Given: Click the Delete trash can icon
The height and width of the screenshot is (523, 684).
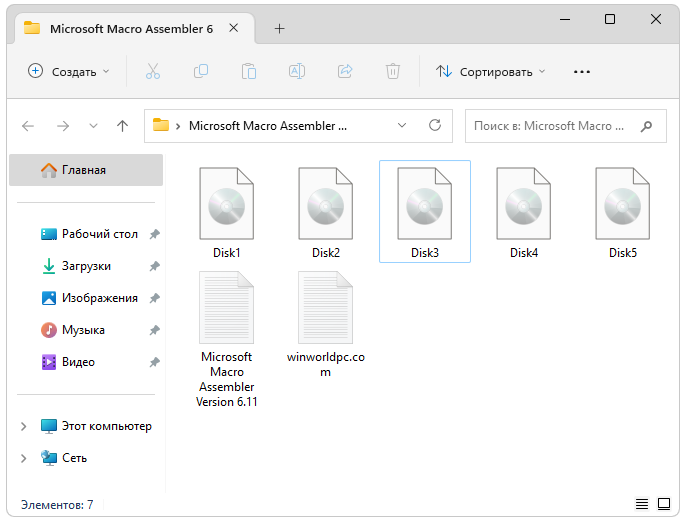Looking at the screenshot, I should [393, 71].
